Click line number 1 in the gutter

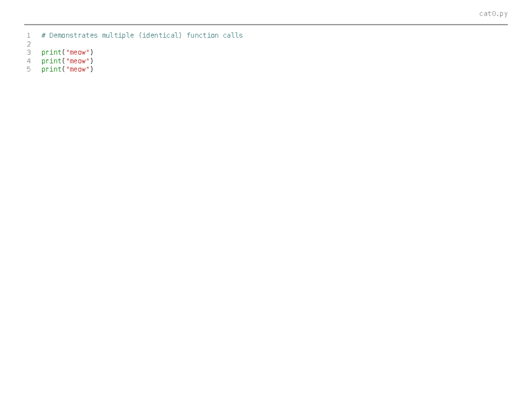[29, 35]
